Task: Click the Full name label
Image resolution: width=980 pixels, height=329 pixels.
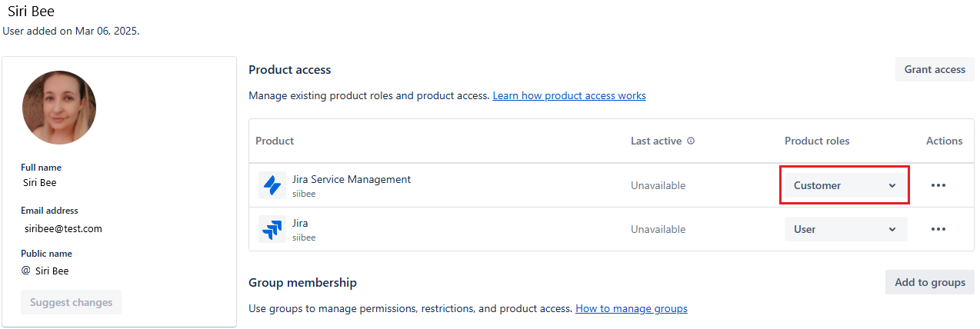Action: click(x=41, y=168)
